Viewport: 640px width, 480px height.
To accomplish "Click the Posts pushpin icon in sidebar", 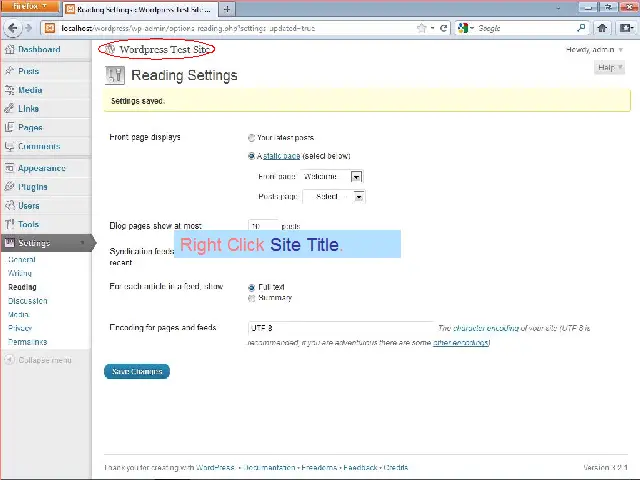I will 9,71.
